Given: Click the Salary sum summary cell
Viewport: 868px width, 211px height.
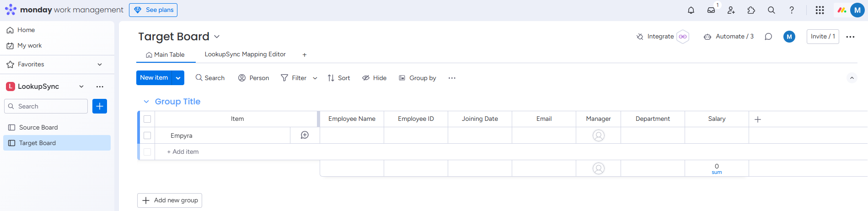Looking at the screenshot, I should click(x=717, y=168).
